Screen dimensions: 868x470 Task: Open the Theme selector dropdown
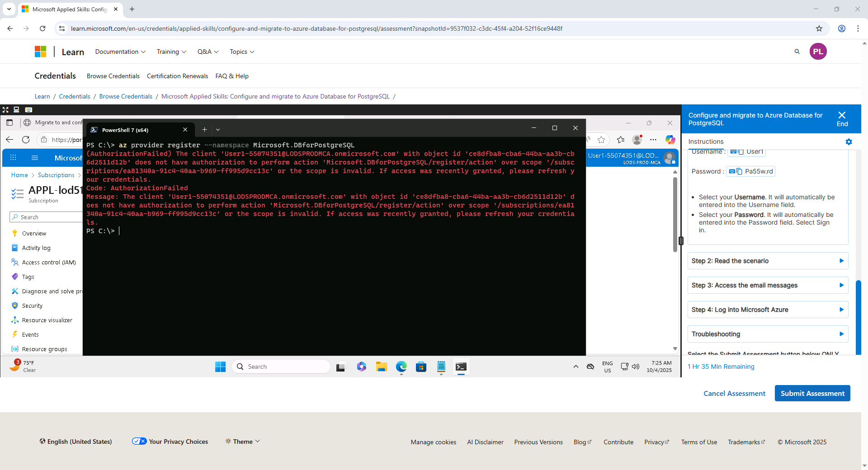tap(243, 442)
